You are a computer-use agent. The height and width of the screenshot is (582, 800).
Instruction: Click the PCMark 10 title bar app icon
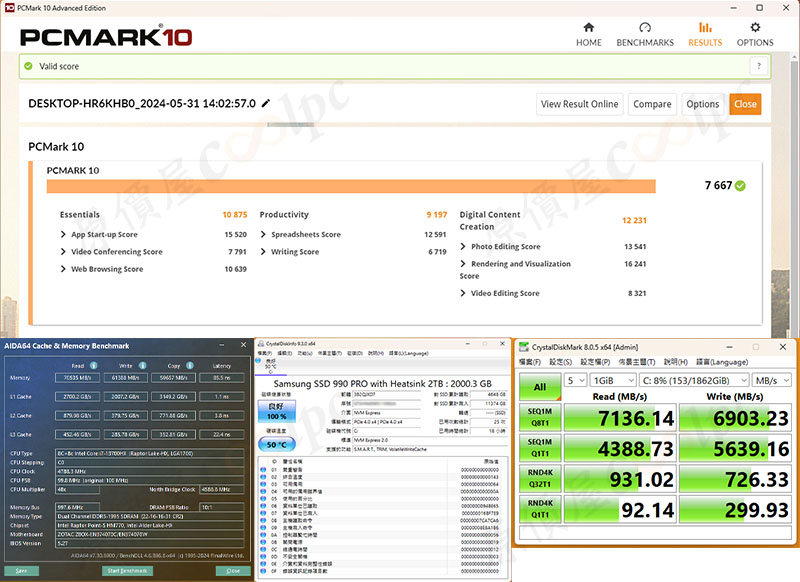(x=9, y=8)
